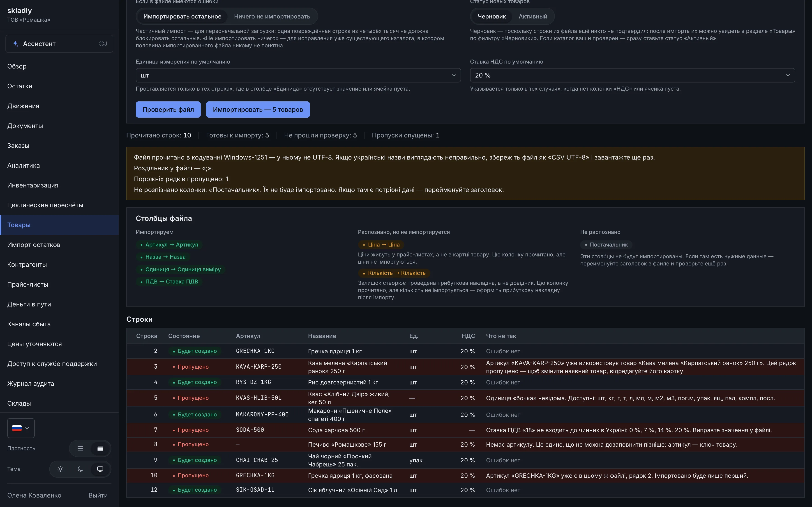Click the «Выйти» logout link

point(98,495)
